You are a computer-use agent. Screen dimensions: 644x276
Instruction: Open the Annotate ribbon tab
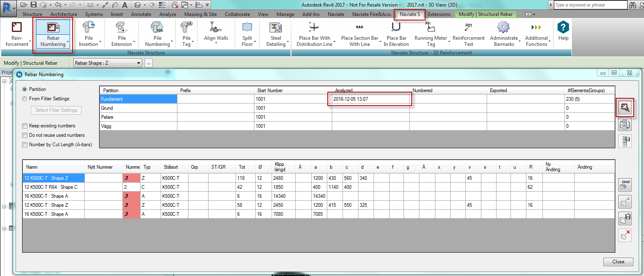pyautogui.click(x=141, y=14)
